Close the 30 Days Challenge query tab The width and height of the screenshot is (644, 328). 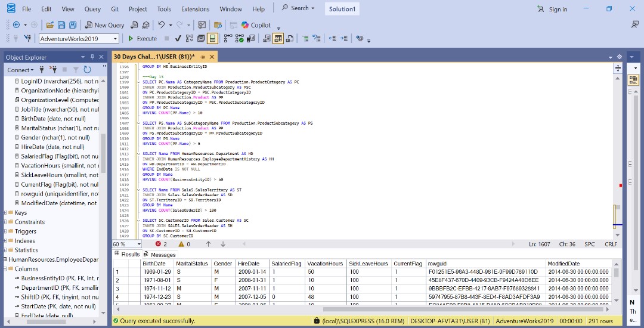[212, 57]
